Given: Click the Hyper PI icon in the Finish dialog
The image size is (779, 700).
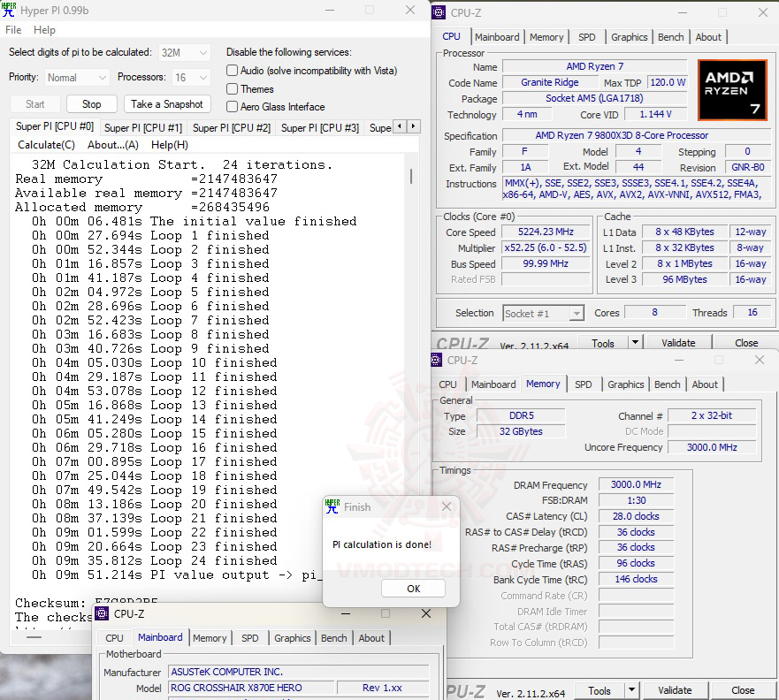Looking at the screenshot, I should coord(332,506).
